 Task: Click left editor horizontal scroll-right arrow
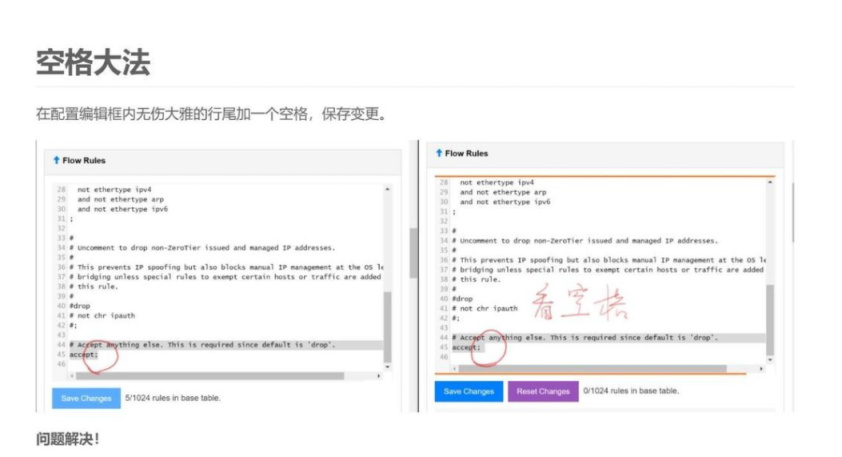point(379,376)
